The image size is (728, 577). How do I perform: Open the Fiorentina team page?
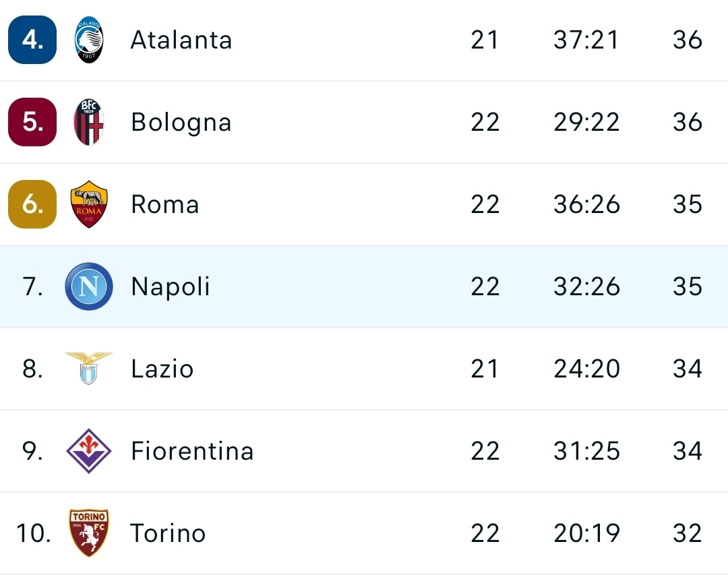pyautogui.click(x=192, y=451)
